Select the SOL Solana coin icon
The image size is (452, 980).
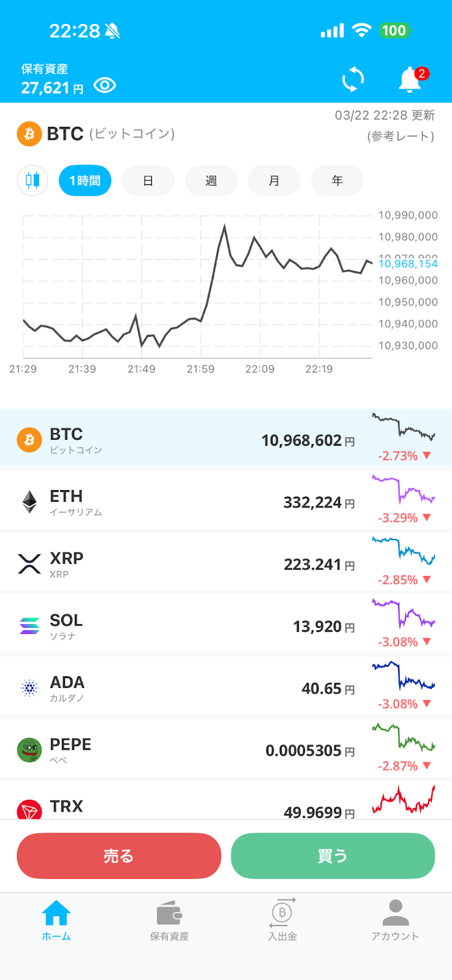click(x=29, y=625)
